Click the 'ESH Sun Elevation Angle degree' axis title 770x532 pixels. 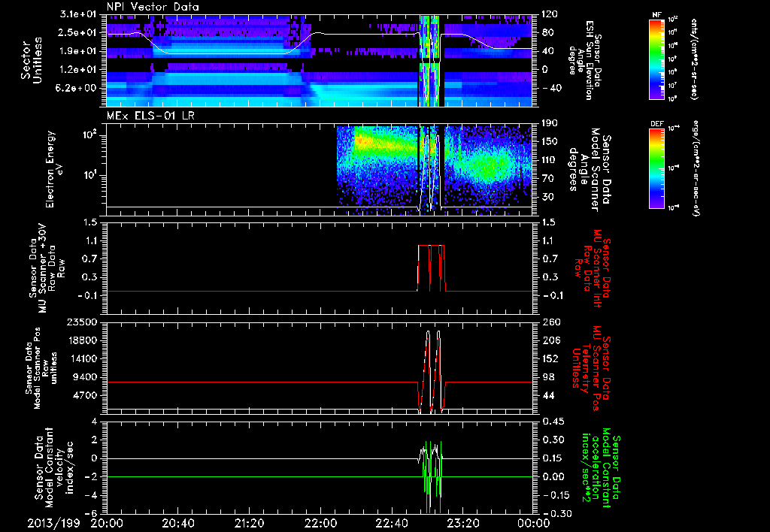[x=586, y=60]
